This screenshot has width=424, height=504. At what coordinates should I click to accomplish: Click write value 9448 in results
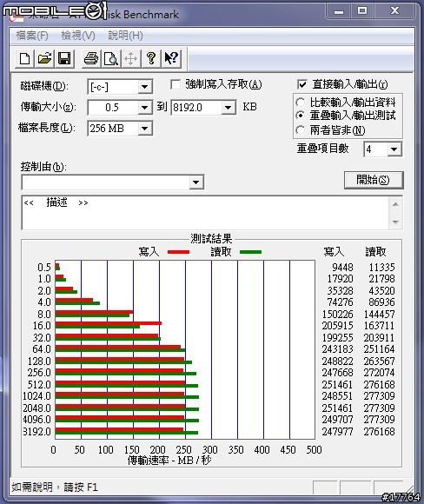[342, 267]
